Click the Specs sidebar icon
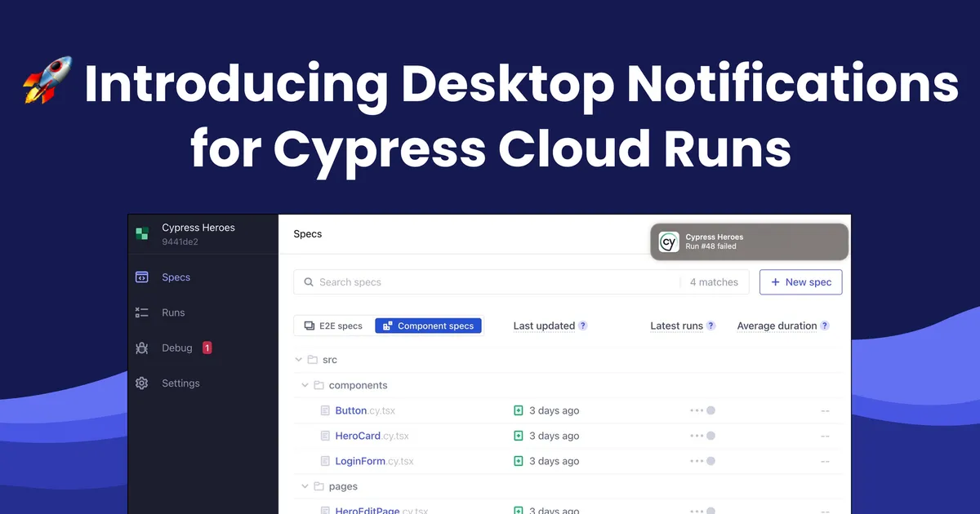 click(142, 277)
